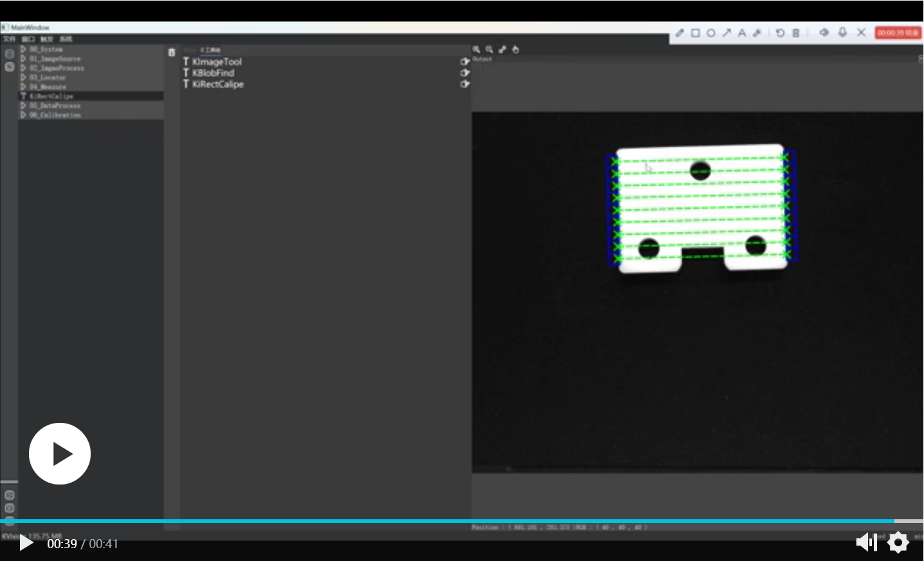
Task: Select the arrow annotation tool
Action: coord(726,33)
